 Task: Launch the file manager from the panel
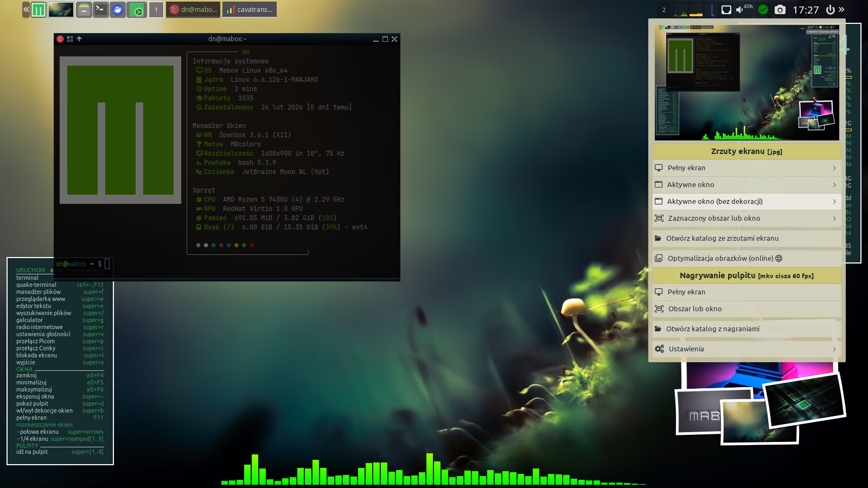pyautogui.click(x=84, y=10)
